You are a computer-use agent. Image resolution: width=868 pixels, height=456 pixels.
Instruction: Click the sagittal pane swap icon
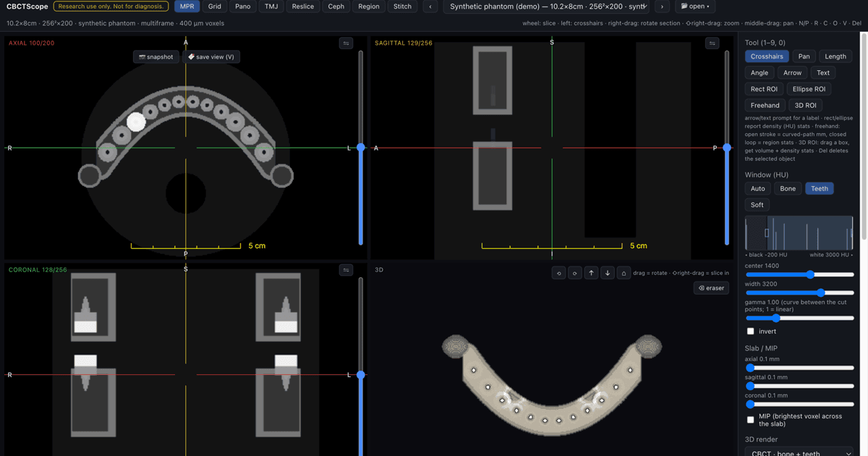(712, 43)
